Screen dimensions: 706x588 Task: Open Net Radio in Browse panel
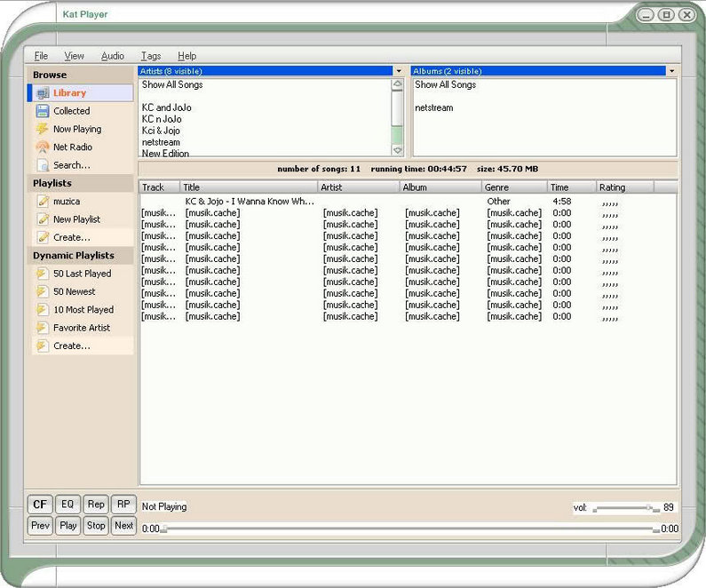[x=73, y=147]
